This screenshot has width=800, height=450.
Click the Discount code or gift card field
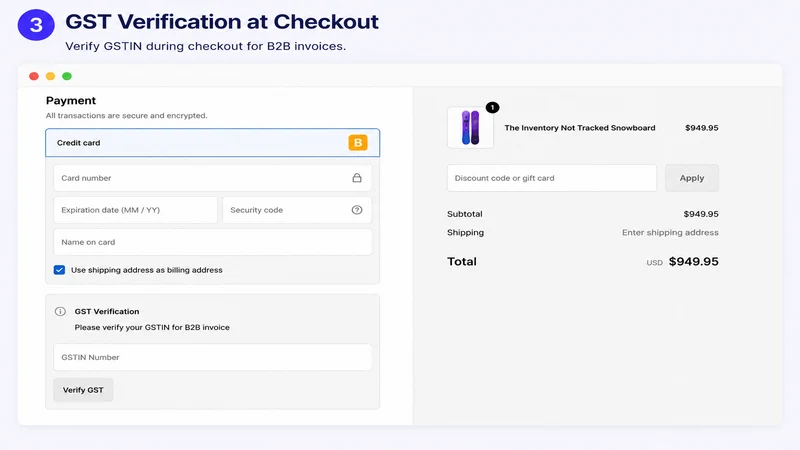pos(552,178)
